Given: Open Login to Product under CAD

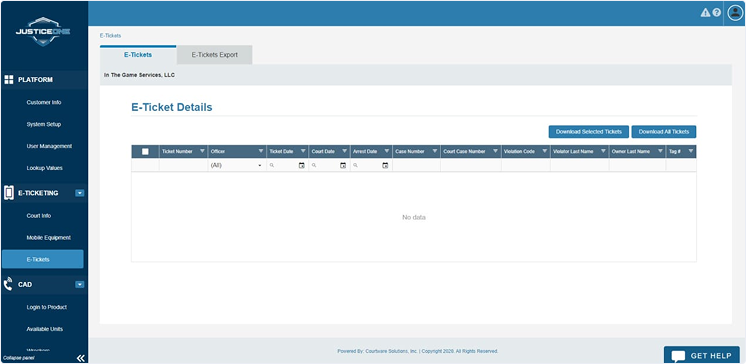Looking at the screenshot, I should [x=47, y=307].
